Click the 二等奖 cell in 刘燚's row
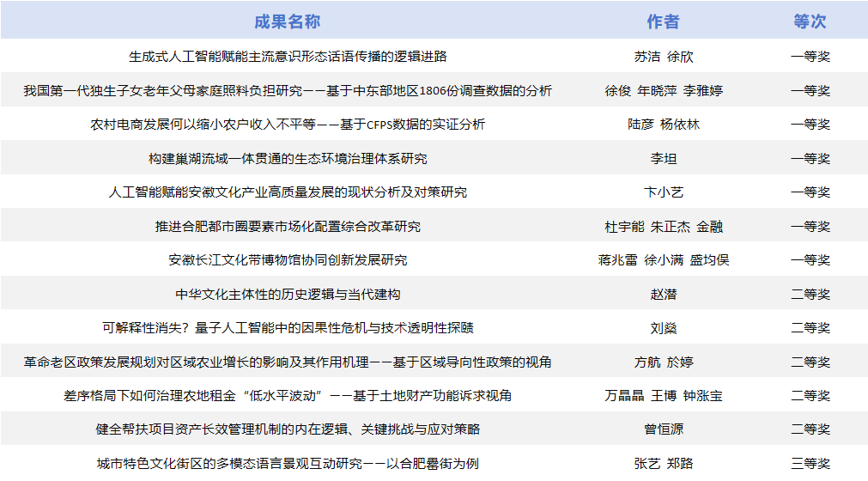 [x=810, y=328]
